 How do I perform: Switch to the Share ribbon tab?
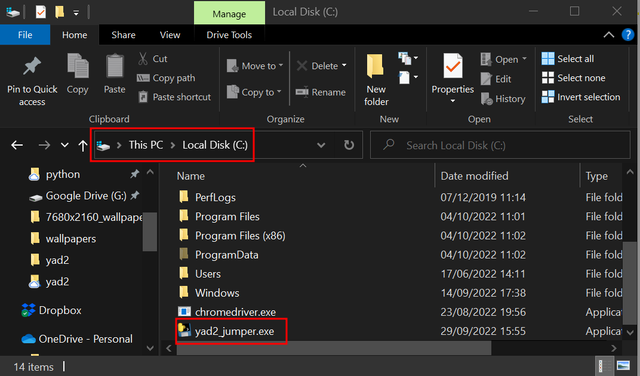[123, 35]
